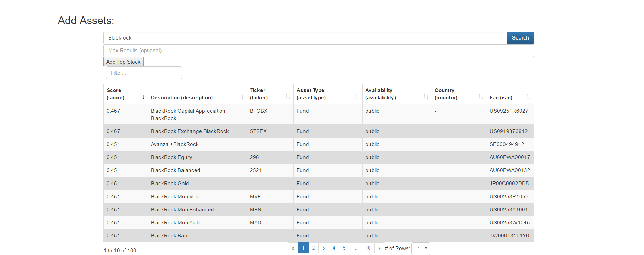The width and height of the screenshot is (644, 255).
Task: Click ISIN US09253W1045
Action: [510, 223]
